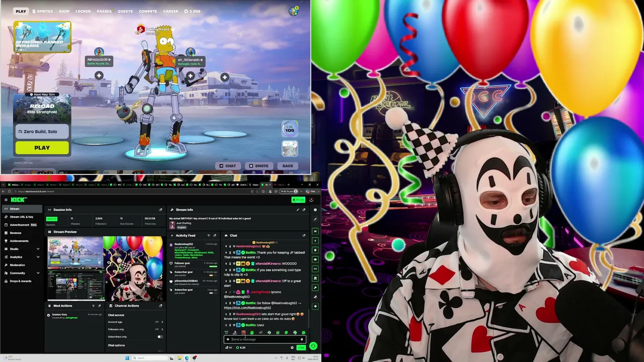Open chat settings gear icon
Screen dimensions: 644x362
tap(292, 347)
